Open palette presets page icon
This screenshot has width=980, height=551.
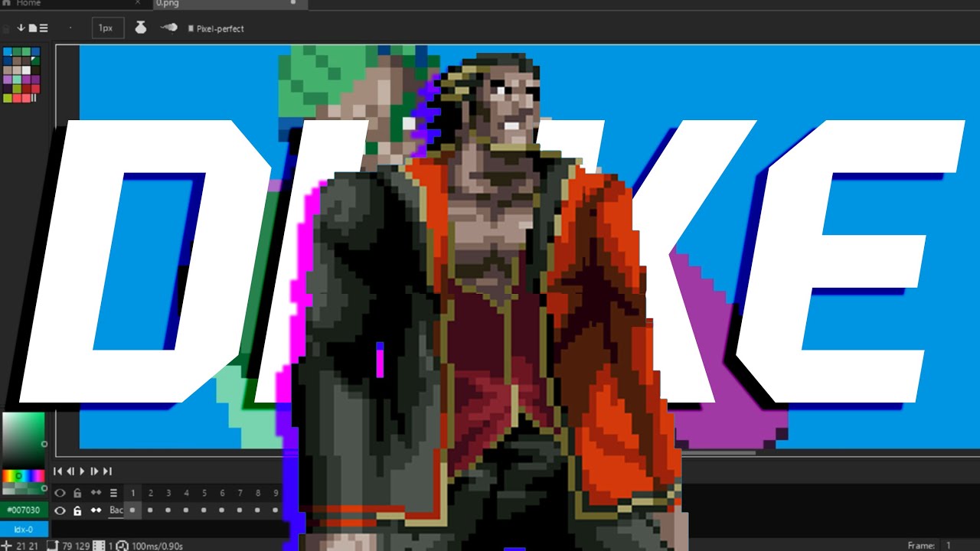[x=33, y=28]
